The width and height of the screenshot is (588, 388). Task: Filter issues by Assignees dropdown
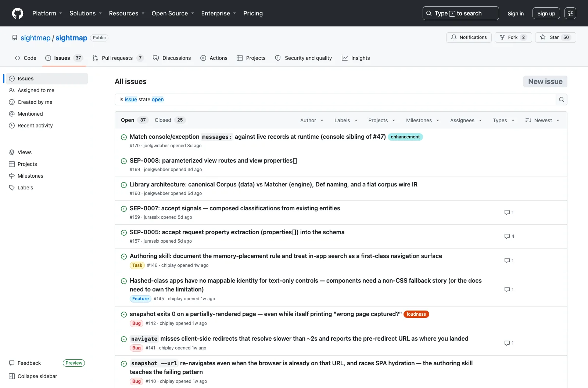[x=466, y=120]
